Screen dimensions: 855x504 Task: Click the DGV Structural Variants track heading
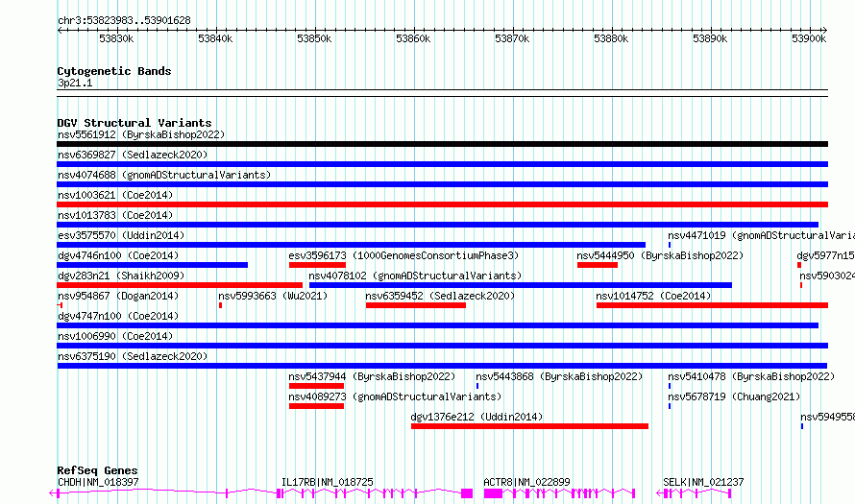pyautogui.click(x=134, y=123)
